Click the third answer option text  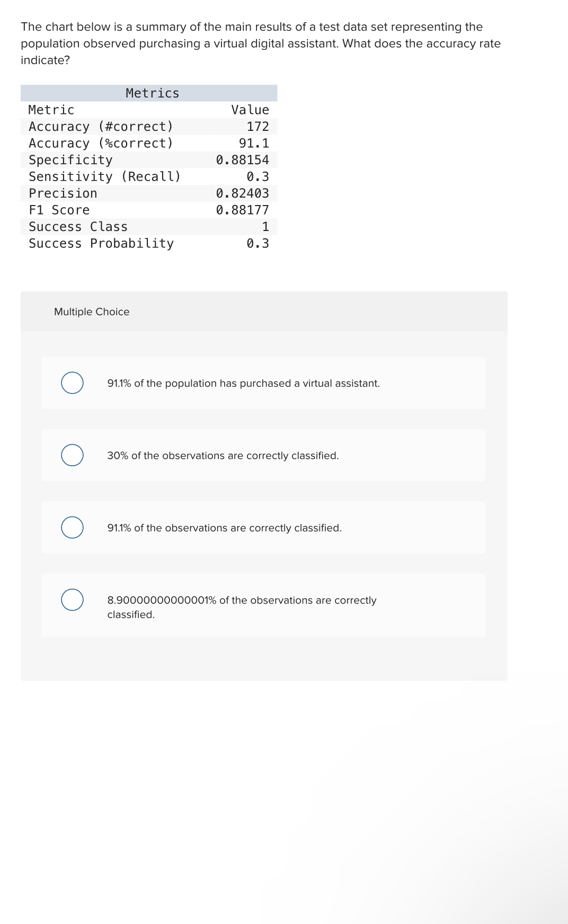click(x=224, y=527)
